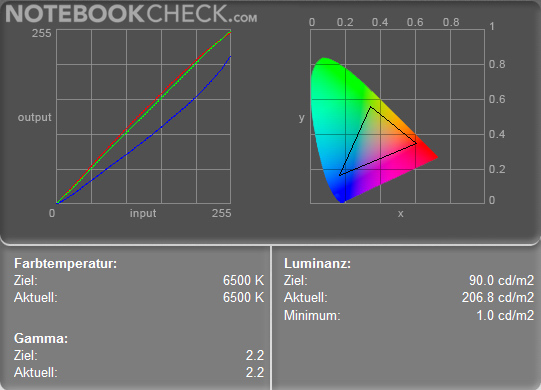Click the input axis label
This screenshot has height=390, width=541.
tap(143, 213)
